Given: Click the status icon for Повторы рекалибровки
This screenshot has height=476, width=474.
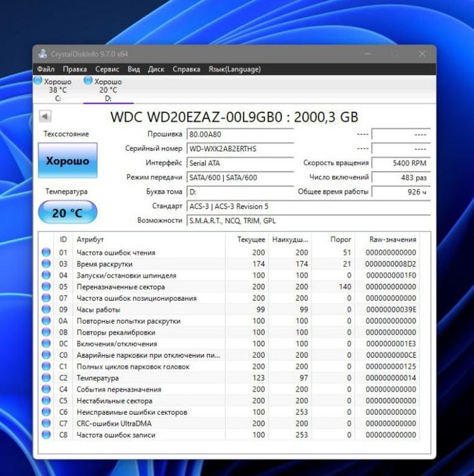Looking at the screenshot, I should click(x=46, y=332).
